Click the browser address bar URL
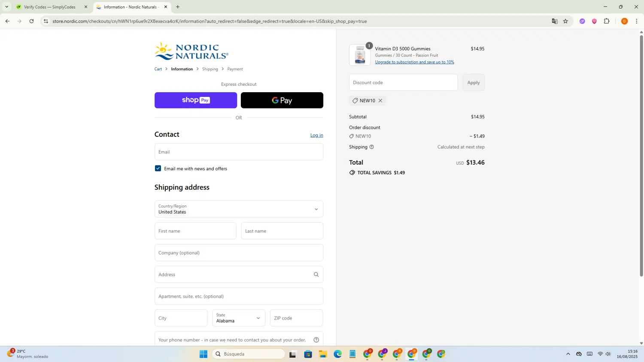Image resolution: width=644 pixels, height=362 pixels. (x=210, y=21)
